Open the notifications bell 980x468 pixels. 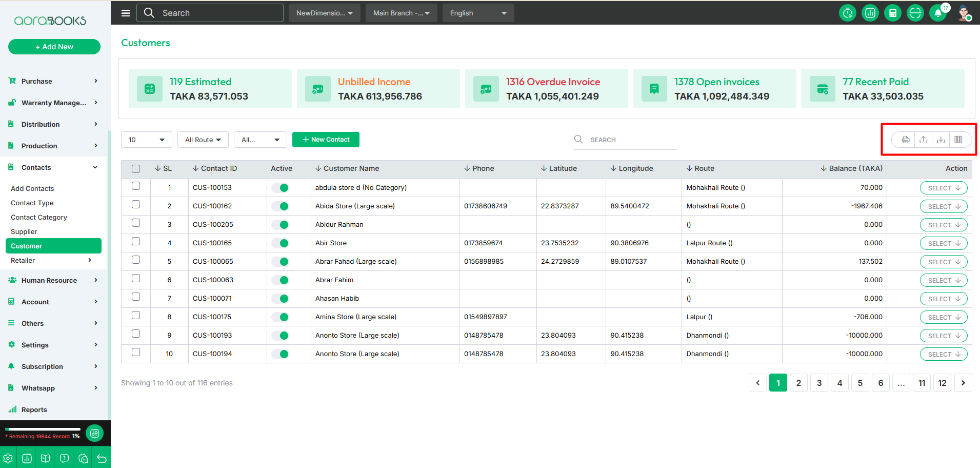(938, 13)
